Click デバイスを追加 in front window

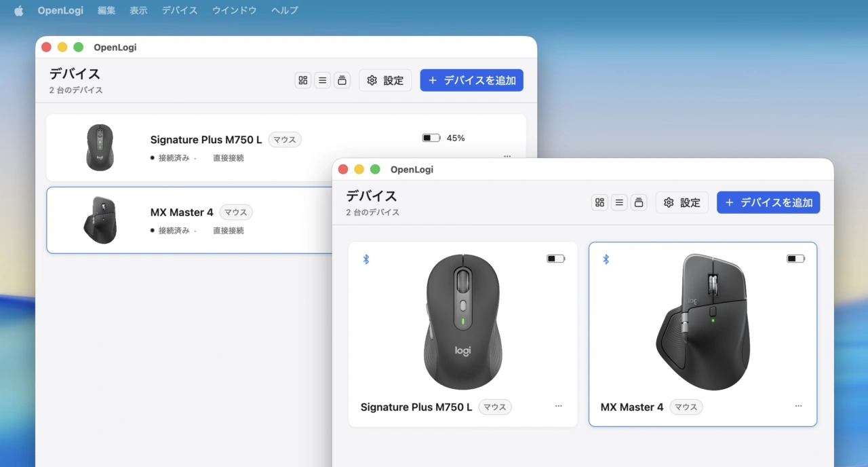[768, 202]
